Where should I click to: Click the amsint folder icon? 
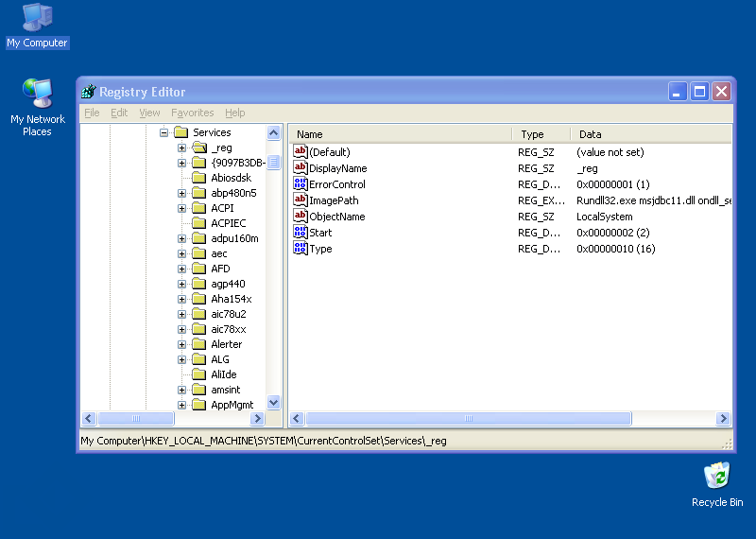199,390
